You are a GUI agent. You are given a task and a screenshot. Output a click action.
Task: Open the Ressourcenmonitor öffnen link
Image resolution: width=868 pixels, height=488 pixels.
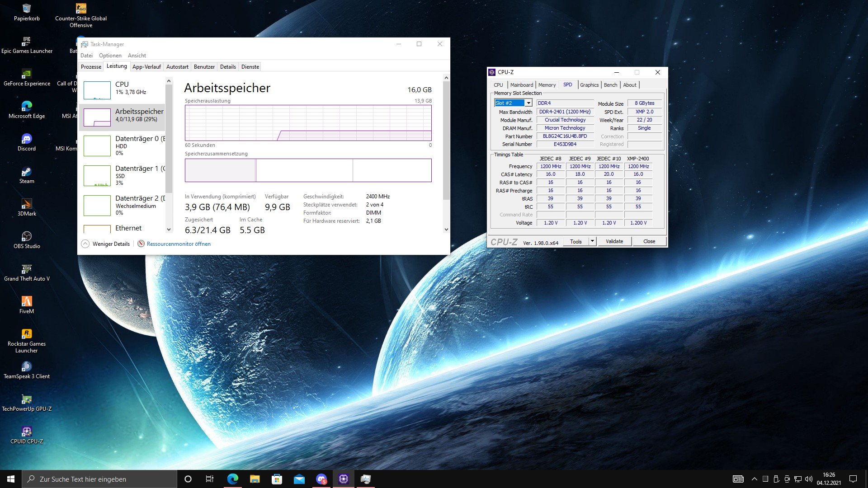[179, 244]
